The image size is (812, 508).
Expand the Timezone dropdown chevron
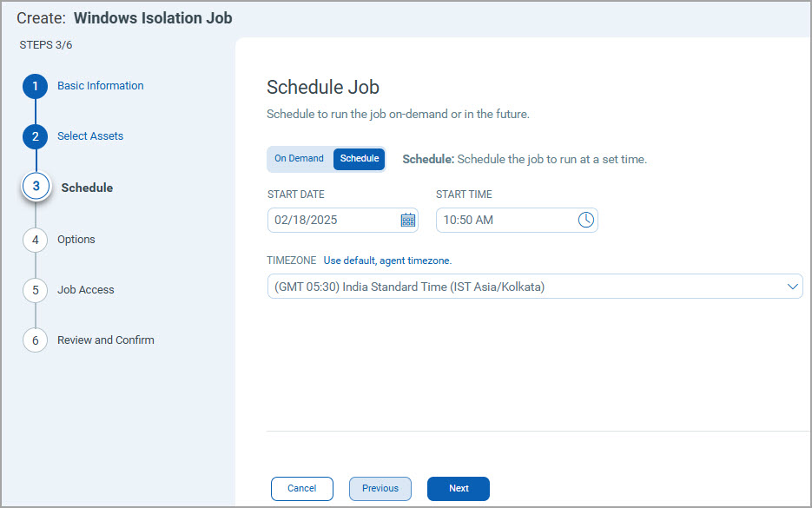[792, 287]
